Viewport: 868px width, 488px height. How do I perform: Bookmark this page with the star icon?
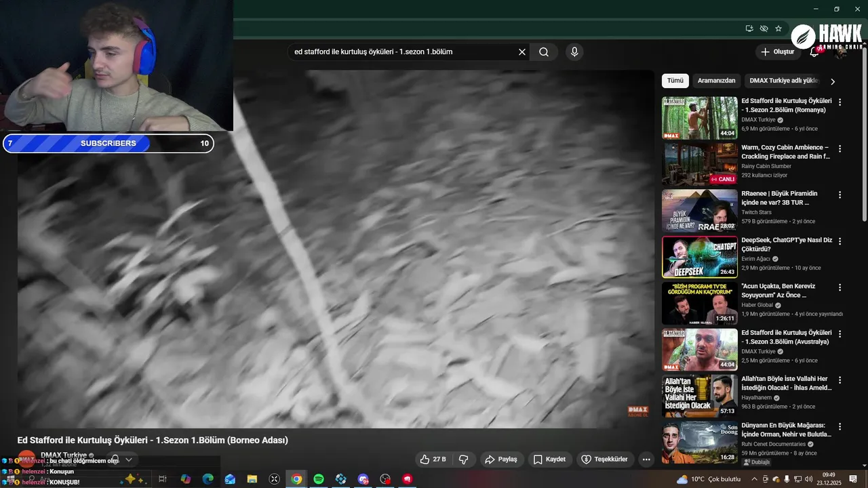pos(778,28)
